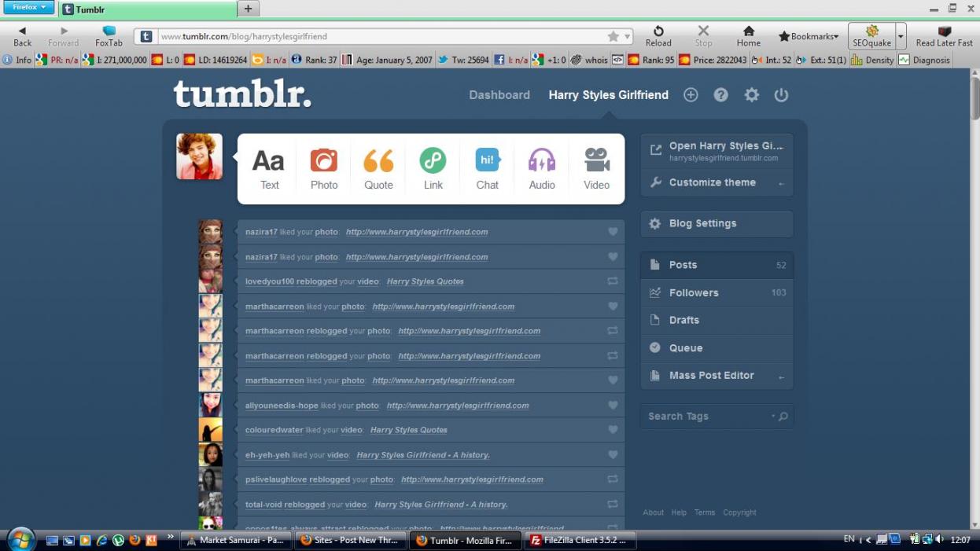This screenshot has width=980, height=551.
Task: Open the Firefox menu dropdown
Action: coord(29,8)
